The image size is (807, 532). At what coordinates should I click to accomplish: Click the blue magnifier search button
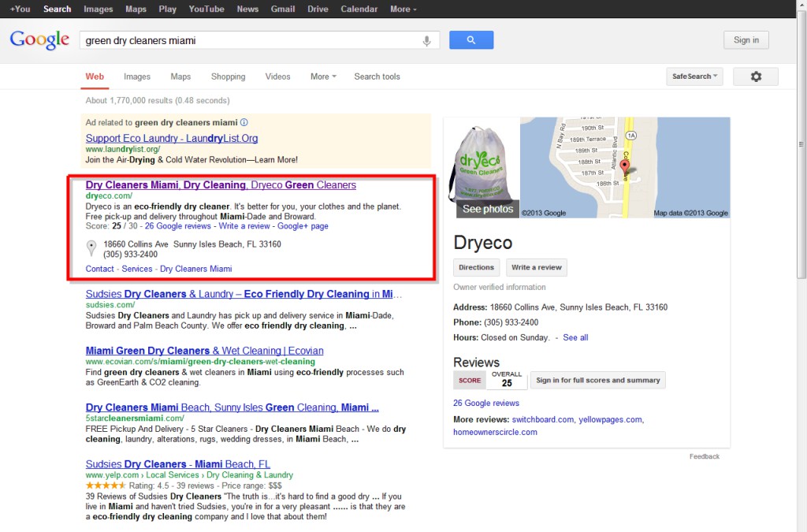(x=471, y=40)
